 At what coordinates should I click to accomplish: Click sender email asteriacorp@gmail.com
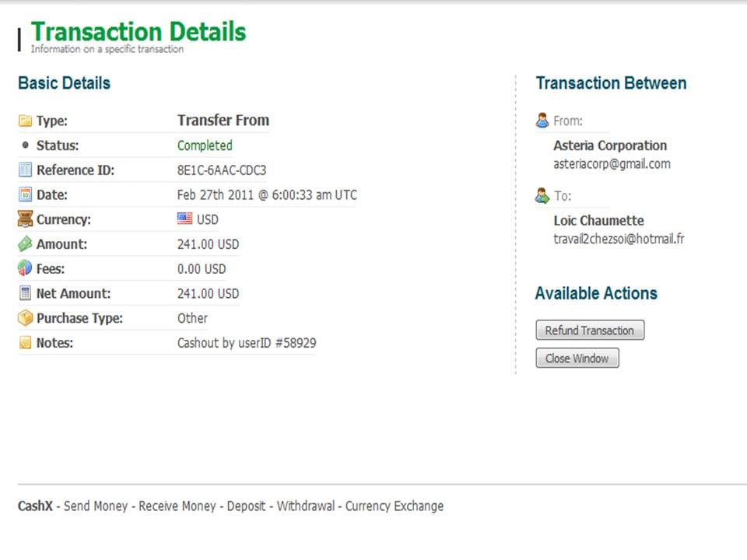(612, 164)
